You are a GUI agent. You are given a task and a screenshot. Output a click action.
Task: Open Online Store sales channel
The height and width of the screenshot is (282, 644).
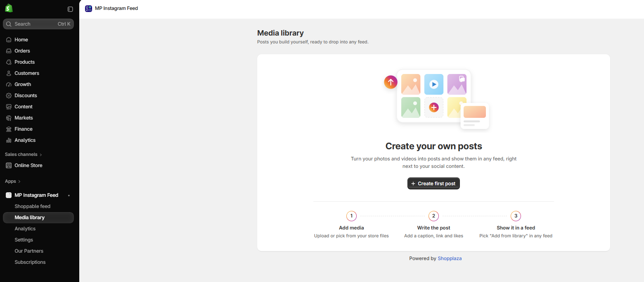tap(38, 165)
